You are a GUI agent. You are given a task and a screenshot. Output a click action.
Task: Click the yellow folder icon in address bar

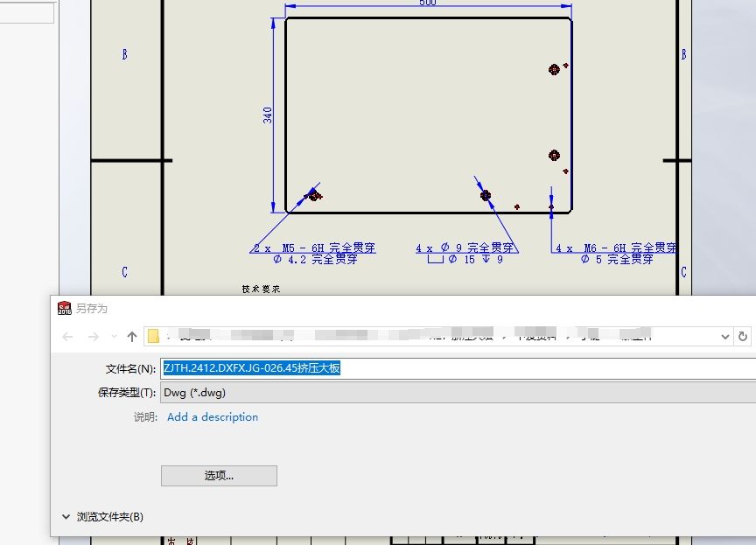(154, 337)
